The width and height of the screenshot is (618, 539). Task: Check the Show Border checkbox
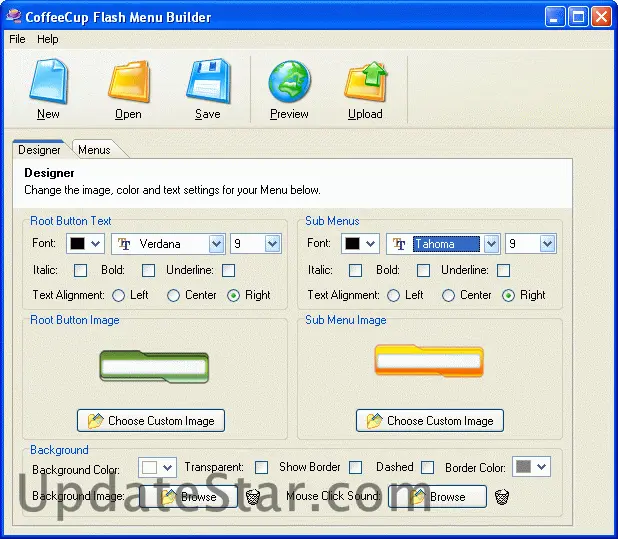tap(356, 468)
